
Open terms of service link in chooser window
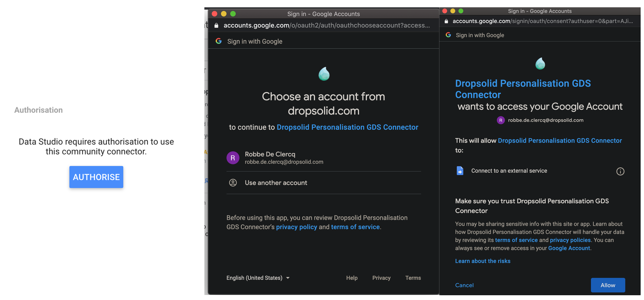pyautogui.click(x=355, y=227)
